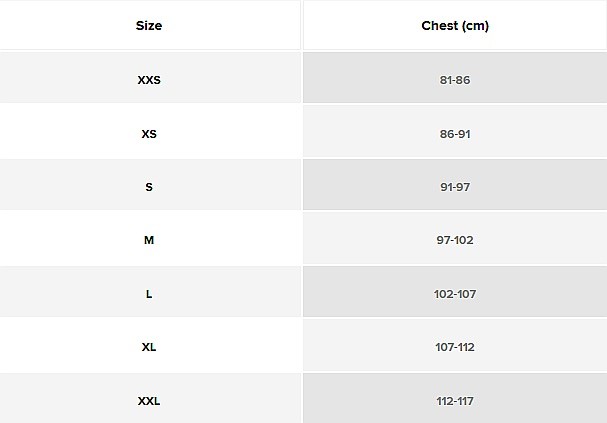
Task: Choose the M size cell
Action: click(x=149, y=240)
